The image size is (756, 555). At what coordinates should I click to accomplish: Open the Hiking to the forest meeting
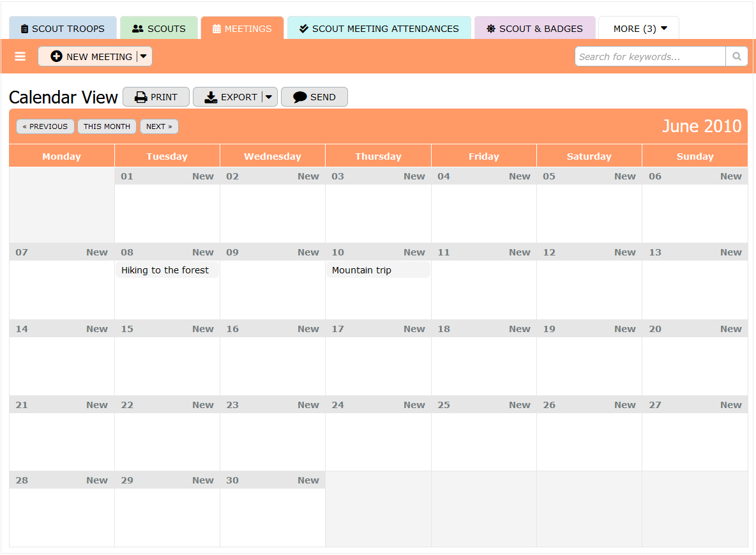click(x=165, y=270)
